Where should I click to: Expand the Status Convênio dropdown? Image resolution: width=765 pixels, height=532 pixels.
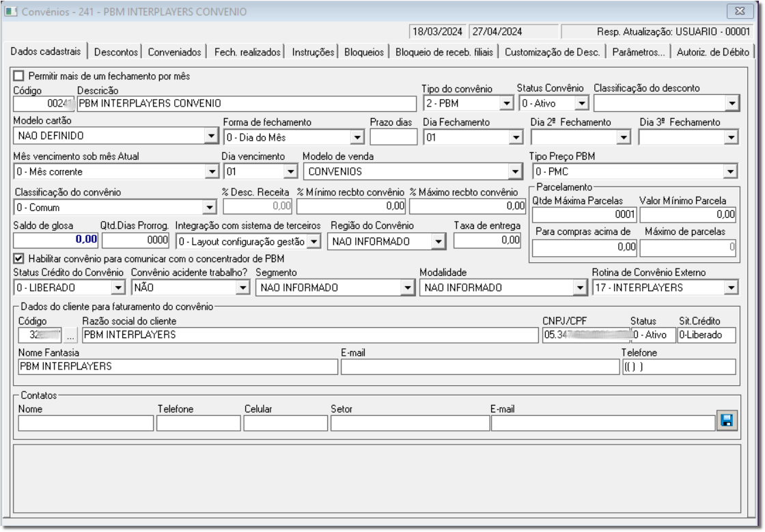click(x=581, y=103)
